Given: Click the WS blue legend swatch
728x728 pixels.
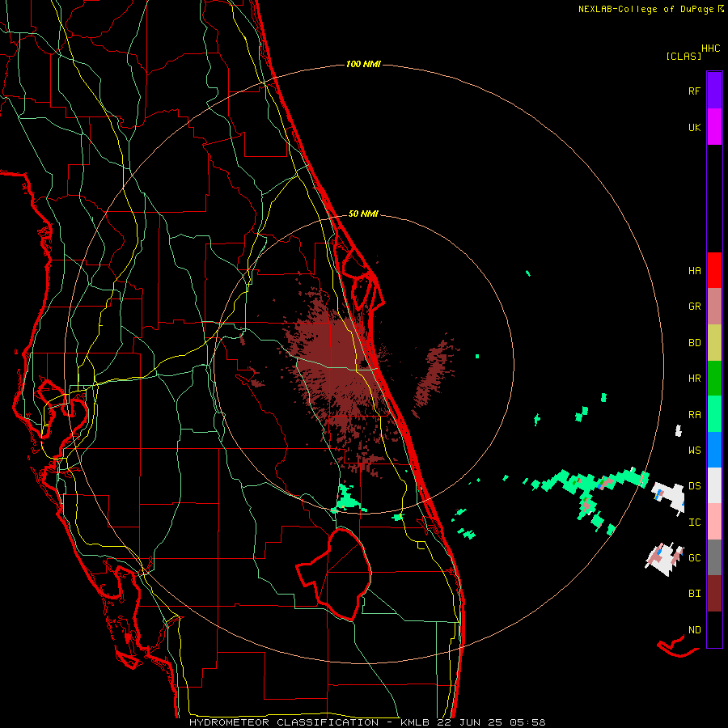Looking at the screenshot, I should click(x=714, y=450).
